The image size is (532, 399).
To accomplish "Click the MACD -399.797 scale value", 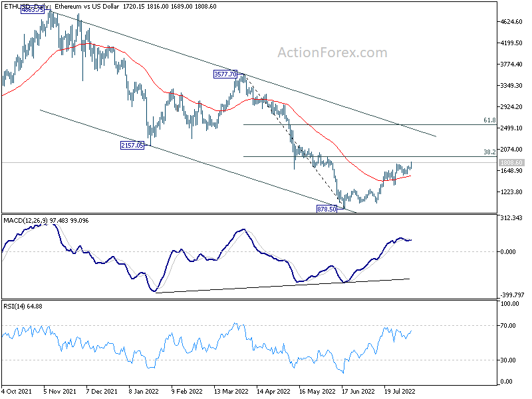I will (x=512, y=295).
